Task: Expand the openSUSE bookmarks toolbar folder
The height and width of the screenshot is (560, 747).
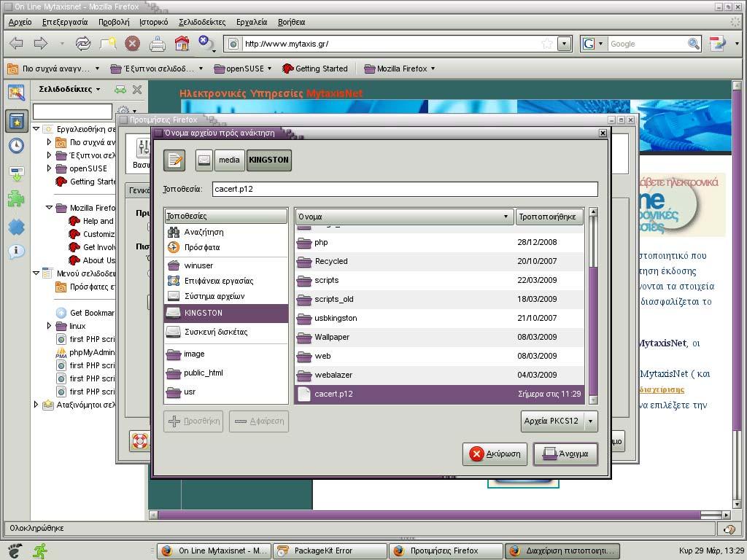Action: [x=242, y=69]
